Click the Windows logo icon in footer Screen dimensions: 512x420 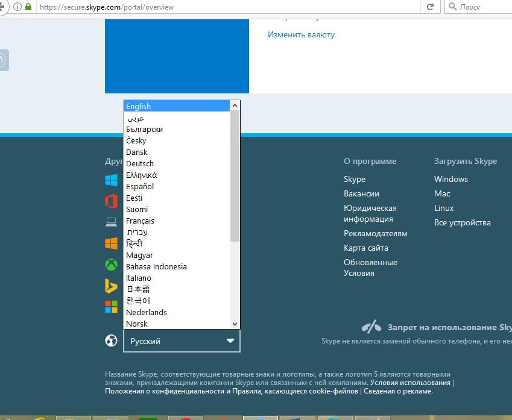tap(111, 180)
